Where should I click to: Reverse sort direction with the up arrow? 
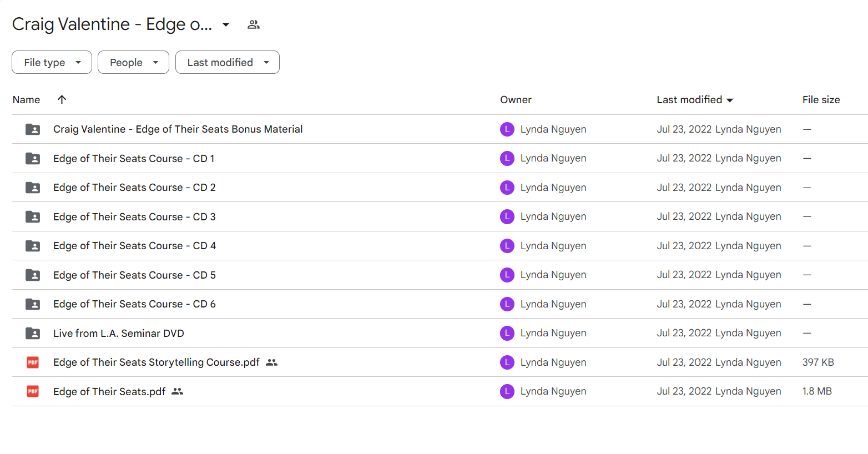tap(62, 99)
